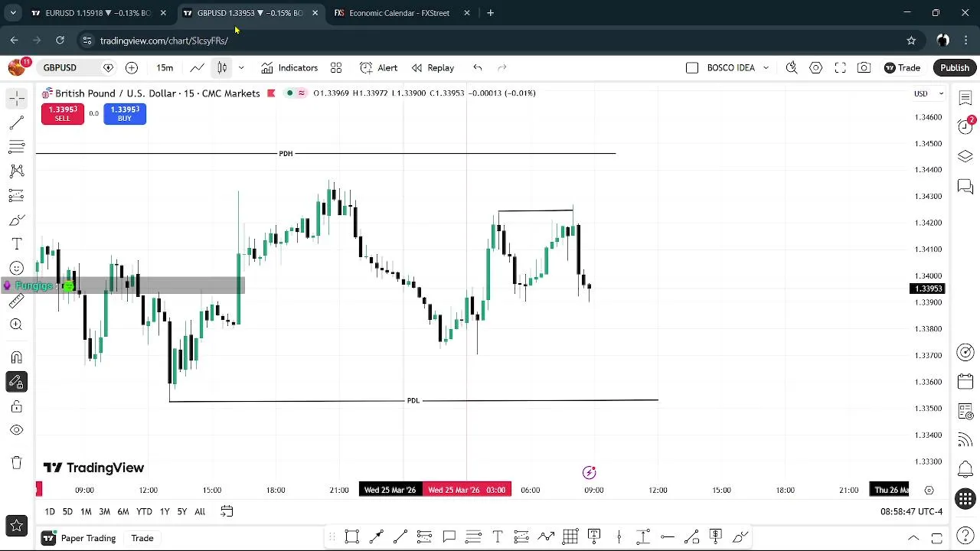
Task: Select the 1M date range
Action: 86,512
